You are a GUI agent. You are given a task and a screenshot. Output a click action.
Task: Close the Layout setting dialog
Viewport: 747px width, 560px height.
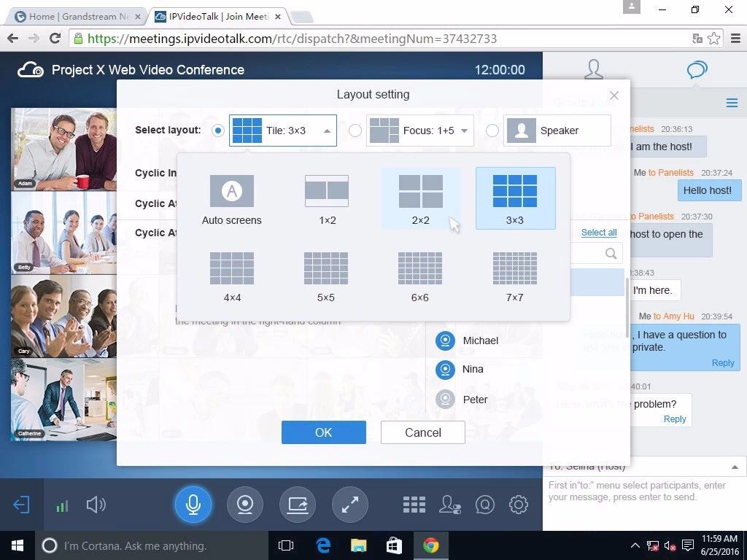pos(614,96)
